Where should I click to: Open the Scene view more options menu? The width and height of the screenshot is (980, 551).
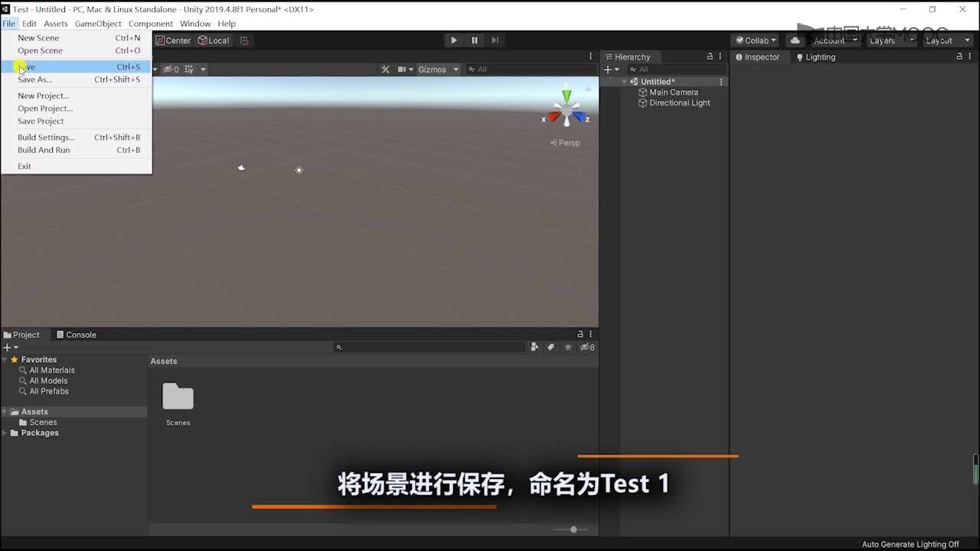pos(590,57)
